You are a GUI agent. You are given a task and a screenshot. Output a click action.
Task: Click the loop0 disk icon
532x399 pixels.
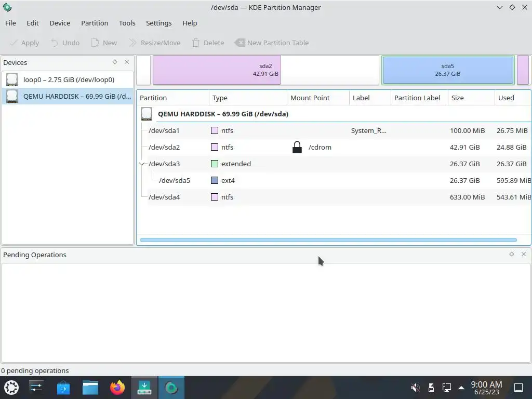(12, 79)
